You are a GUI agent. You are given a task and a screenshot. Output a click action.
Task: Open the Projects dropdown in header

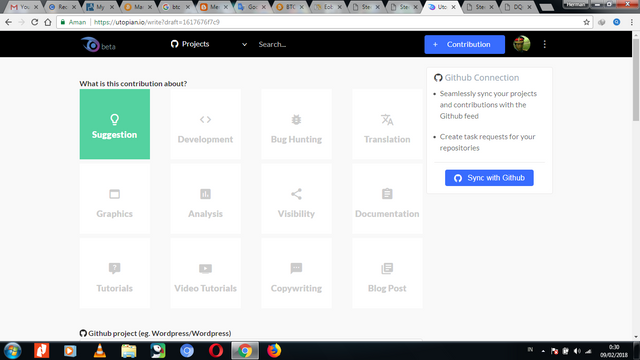click(x=209, y=44)
